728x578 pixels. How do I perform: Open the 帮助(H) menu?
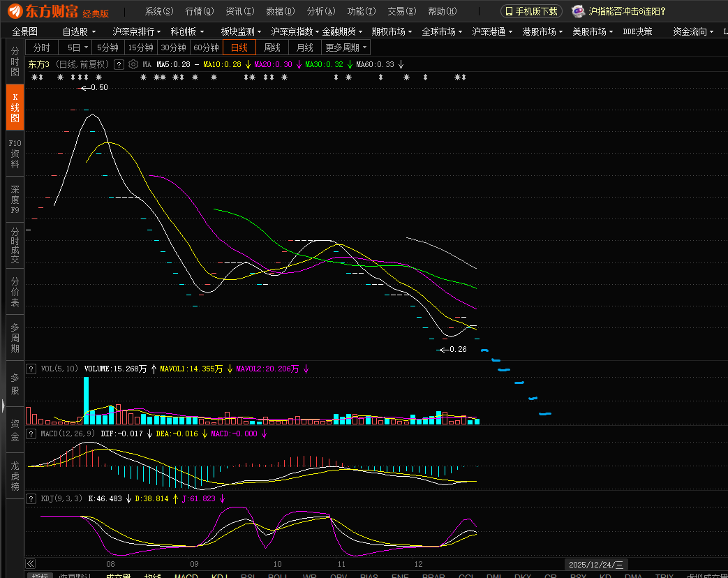click(443, 11)
